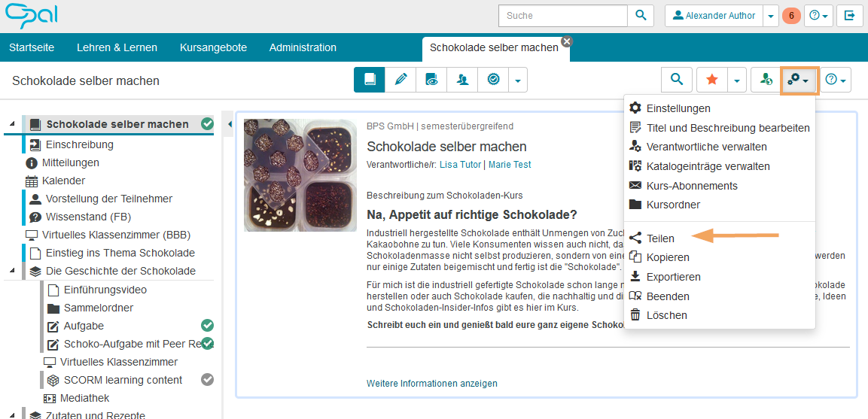Open the members management icon in toolbar
The height and width of the screenshot is (419, 868).
[x=462, y=80]
